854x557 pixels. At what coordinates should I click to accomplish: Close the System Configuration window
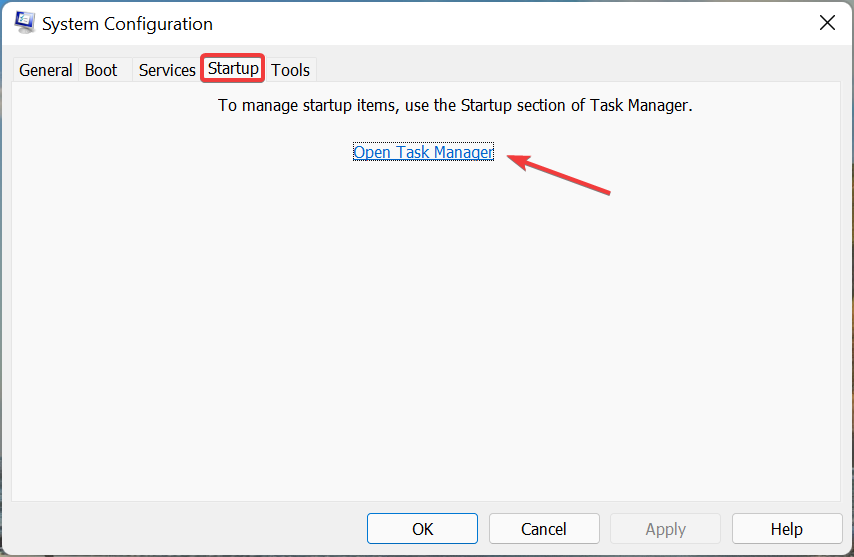[827, 23]
